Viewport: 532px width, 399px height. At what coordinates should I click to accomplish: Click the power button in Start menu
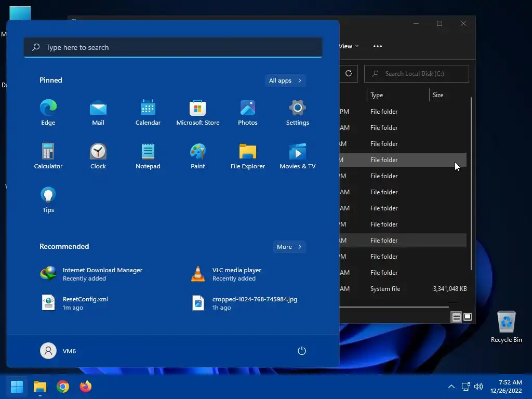point(302,351)
